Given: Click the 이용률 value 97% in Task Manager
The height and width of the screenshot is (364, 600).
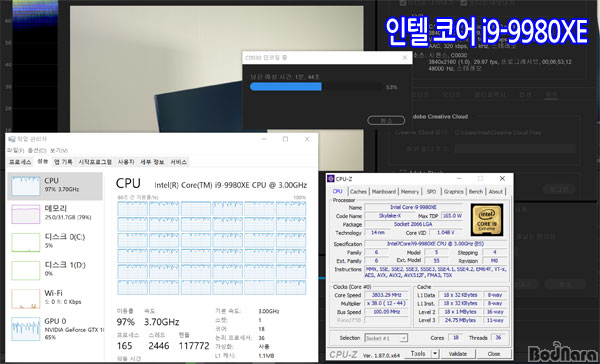Looking at the screenshot, I should click(126, 322).
